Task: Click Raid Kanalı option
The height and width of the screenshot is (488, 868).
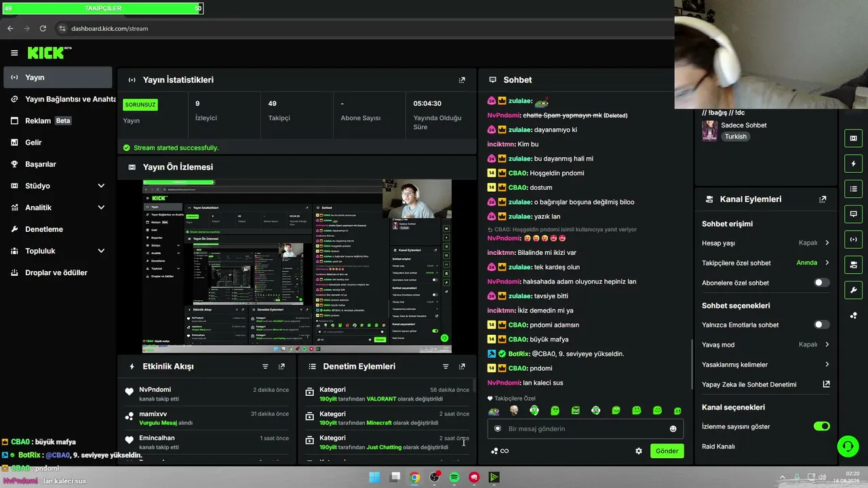Action: pyautogui.click(x=718, y=447)
